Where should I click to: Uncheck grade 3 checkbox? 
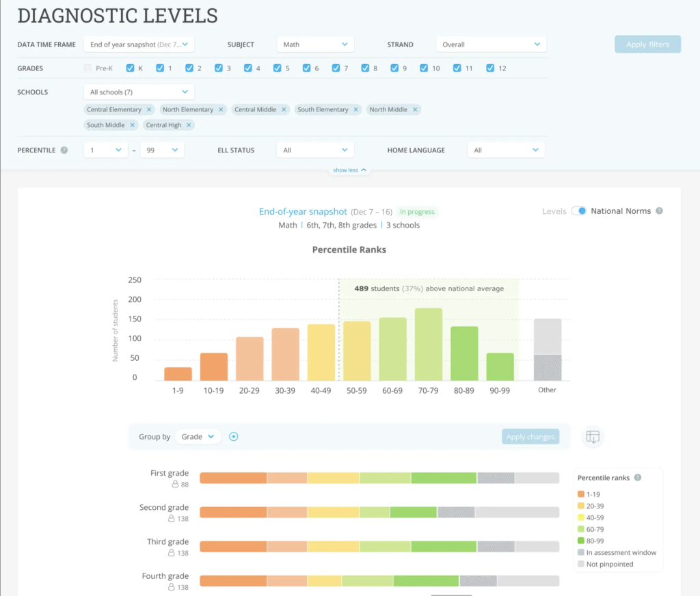218,68
